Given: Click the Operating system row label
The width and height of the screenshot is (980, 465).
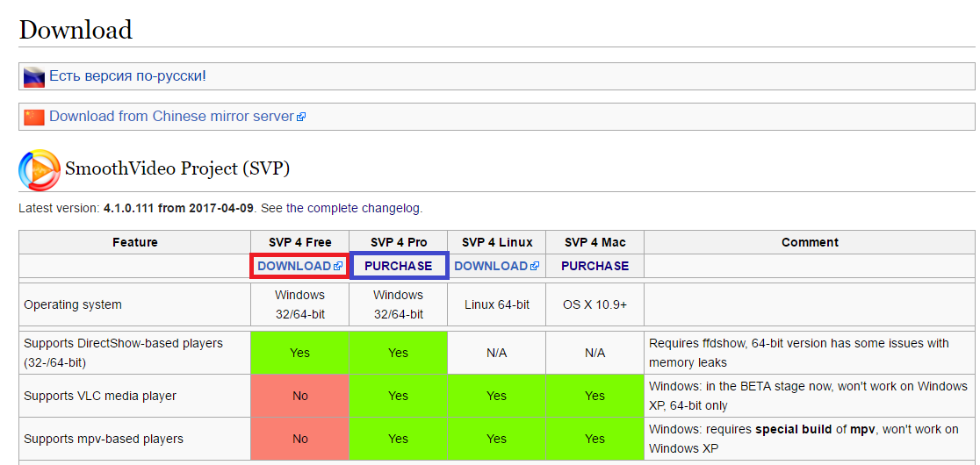Looking at the screenshot, I should point(73,305).
